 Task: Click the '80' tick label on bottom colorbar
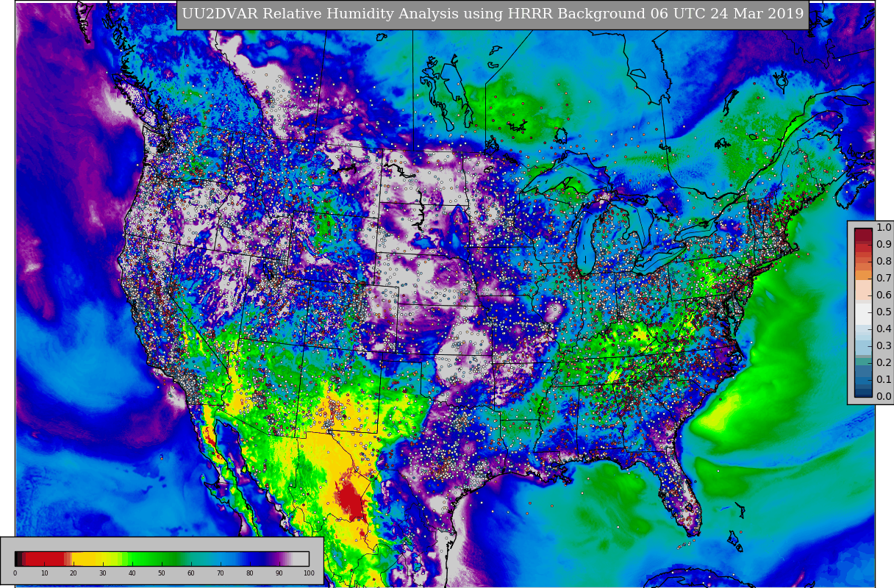pos(250,573)
